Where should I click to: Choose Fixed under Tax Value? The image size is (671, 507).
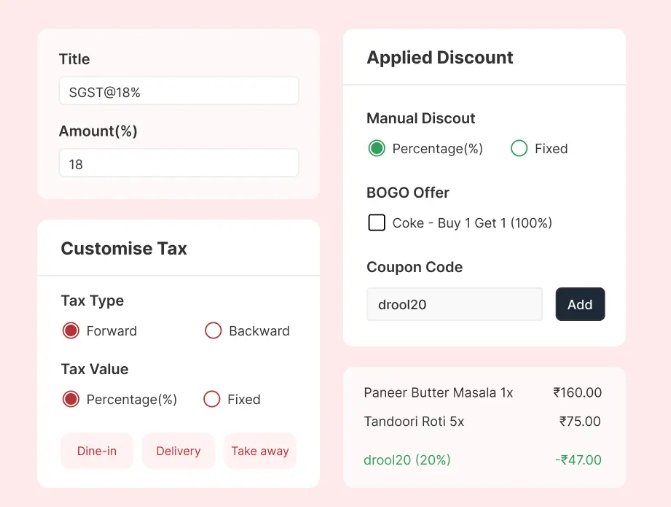(212, 399)
